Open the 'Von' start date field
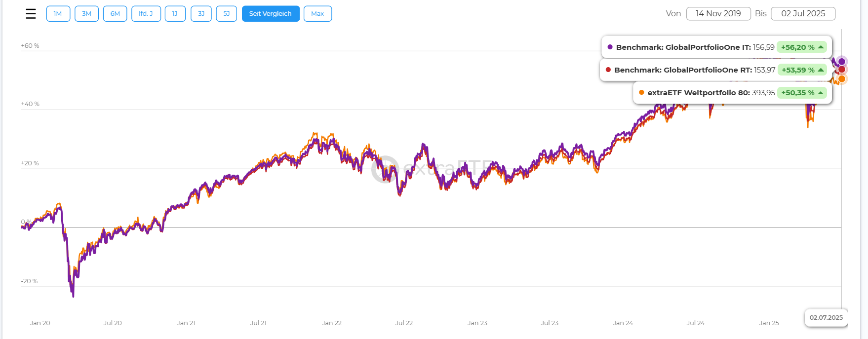The image size is (868, 339). coord(718,14)
